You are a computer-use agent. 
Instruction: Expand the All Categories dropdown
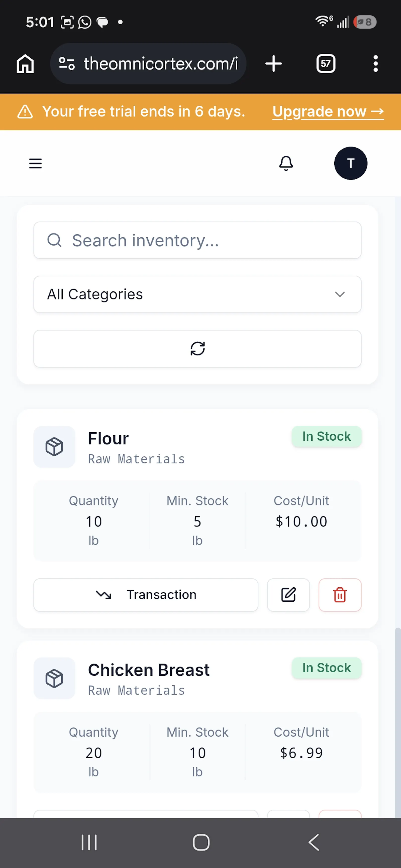click(197, 294)
